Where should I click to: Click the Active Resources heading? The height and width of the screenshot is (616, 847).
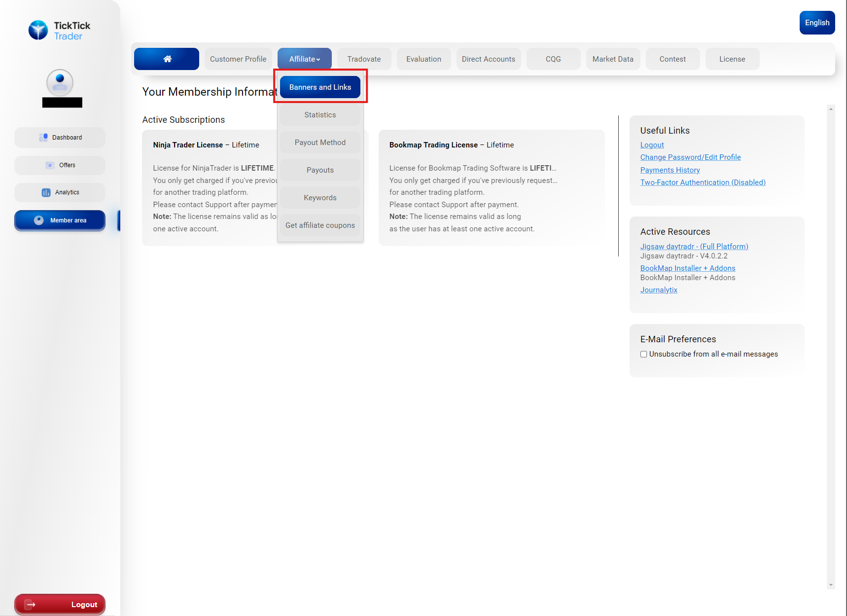(675, 232)
